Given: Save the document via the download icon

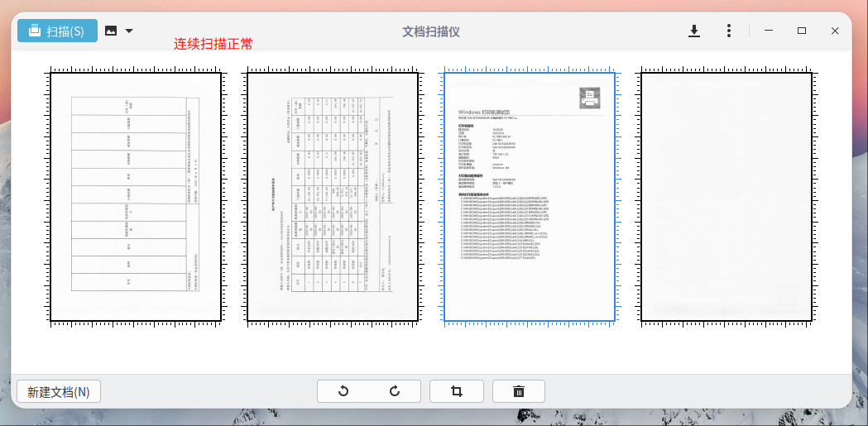Looking at the screenshot, I should pos(693,31).
